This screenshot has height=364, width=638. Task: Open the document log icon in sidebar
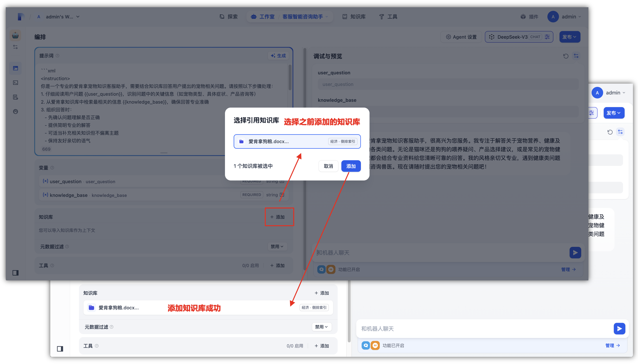(15, 97)
